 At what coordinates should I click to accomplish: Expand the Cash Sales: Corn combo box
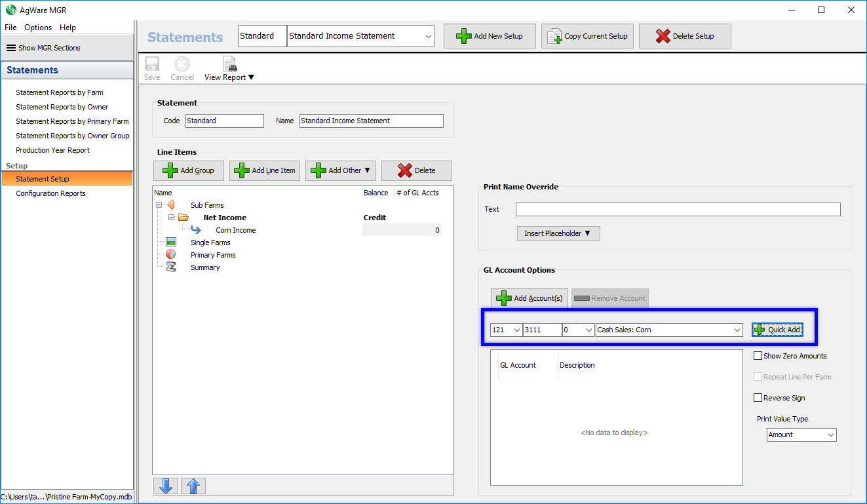(x=737, y=330)
